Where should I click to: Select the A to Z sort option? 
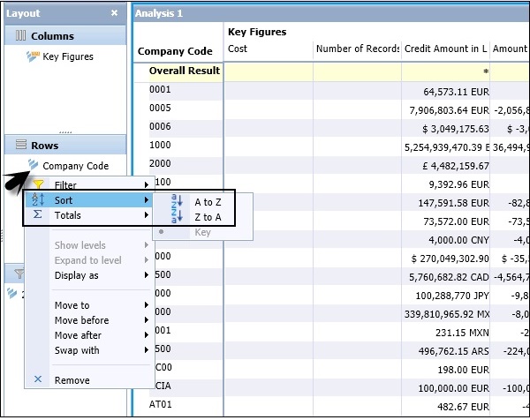coord(208,201)
